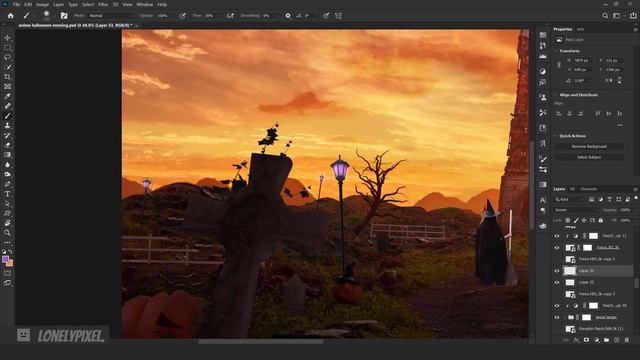Toggle visibility of street lamps group
640x360 pixels.
click(557, 317)
